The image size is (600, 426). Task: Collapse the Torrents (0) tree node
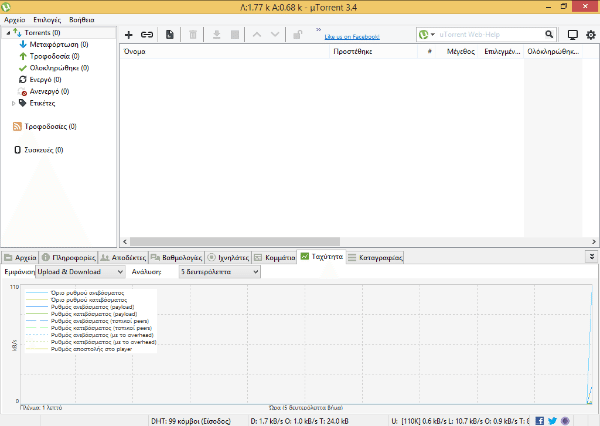[8, 33]
